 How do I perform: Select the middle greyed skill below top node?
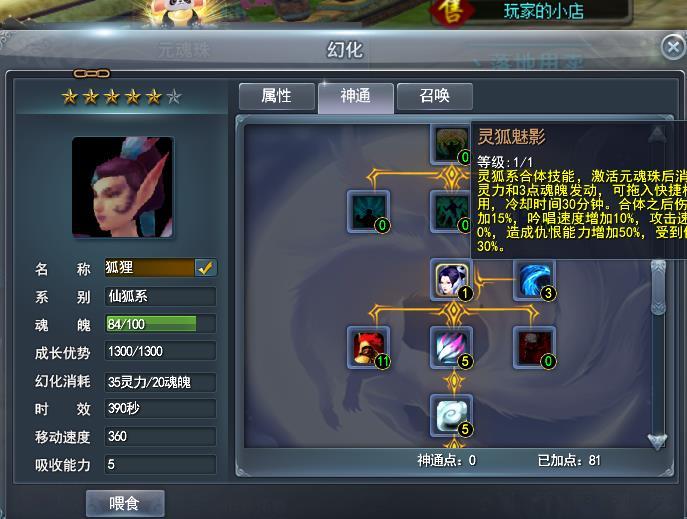(451, 212)
